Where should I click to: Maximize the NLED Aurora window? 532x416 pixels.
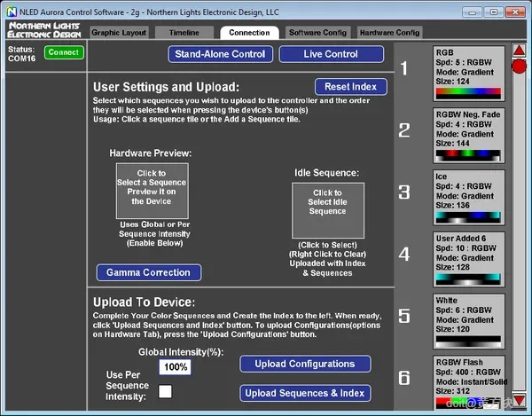493,12
